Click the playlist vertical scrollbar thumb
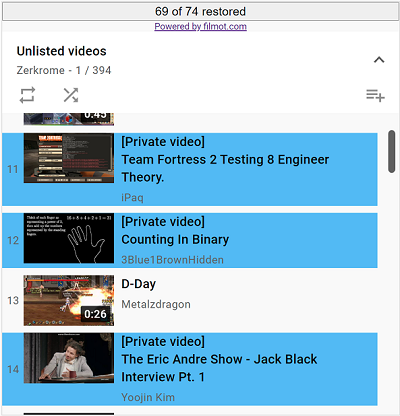This screenshot has height=416, width=400. click(391, 152)
